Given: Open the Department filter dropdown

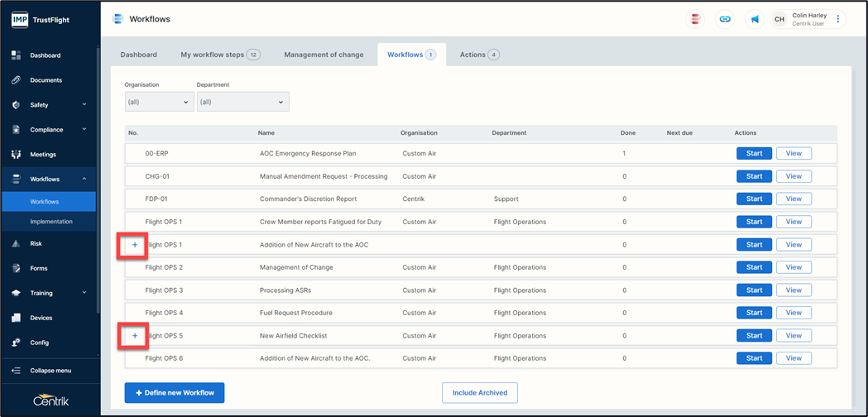Looking at the screenshot, I should 242,102.
